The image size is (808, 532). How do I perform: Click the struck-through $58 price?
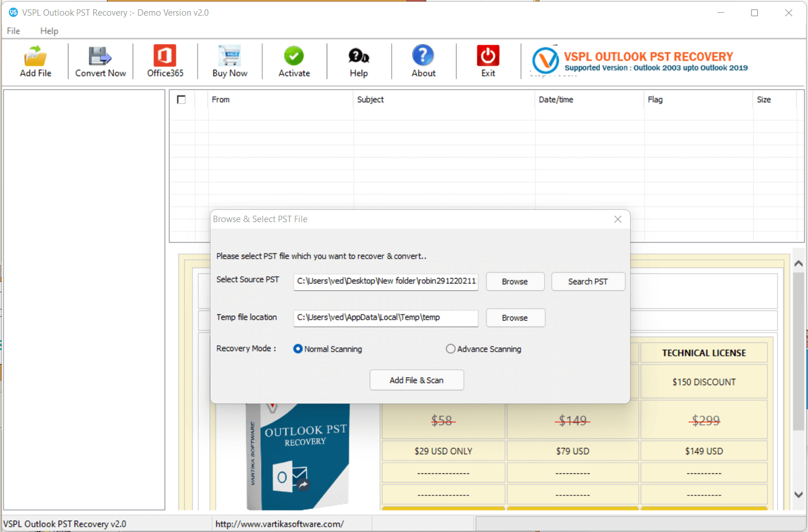click(442, 420)
